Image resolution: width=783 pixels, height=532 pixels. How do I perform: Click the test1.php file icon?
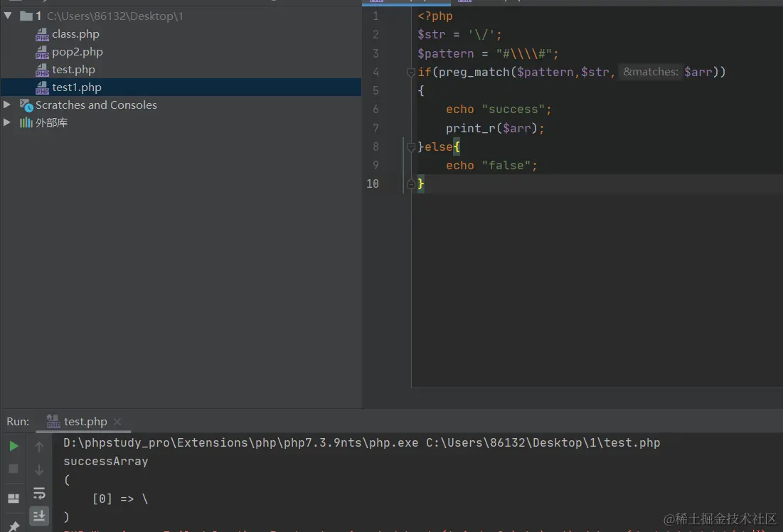pyautogui.click(x=42, y=88)
